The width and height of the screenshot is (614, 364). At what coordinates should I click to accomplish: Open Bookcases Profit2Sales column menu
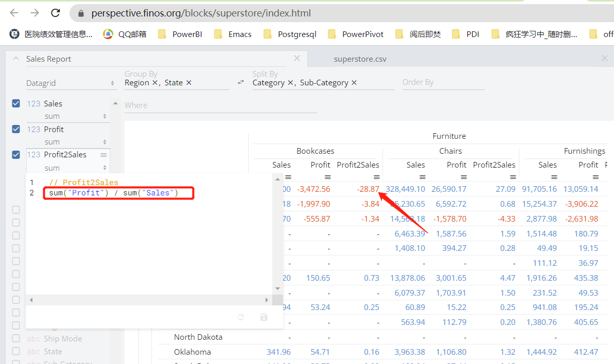377,177
